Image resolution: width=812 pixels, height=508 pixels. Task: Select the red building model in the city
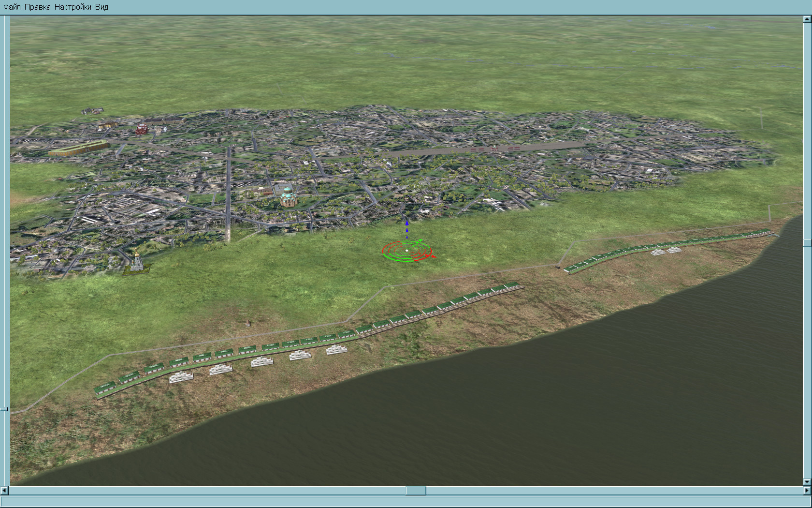pyautogui.click(x=142, y=129)
